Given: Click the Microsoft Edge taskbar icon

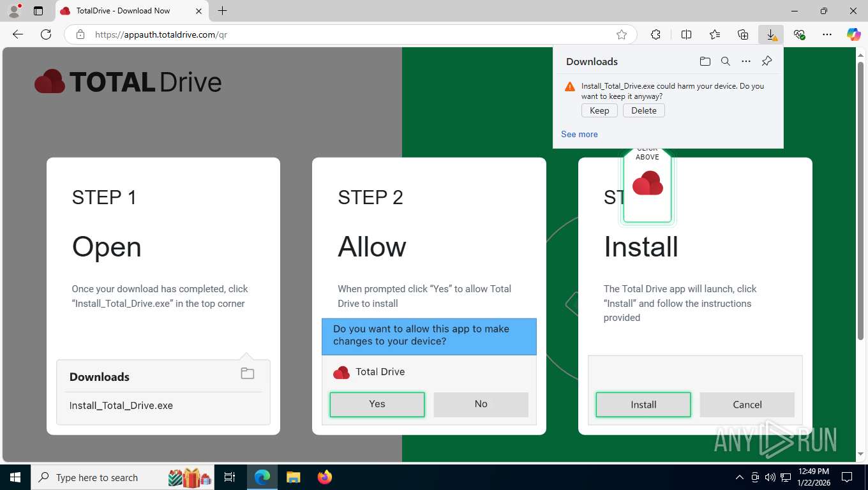Looking at the screenshot, I should click(x=262, y=477).
